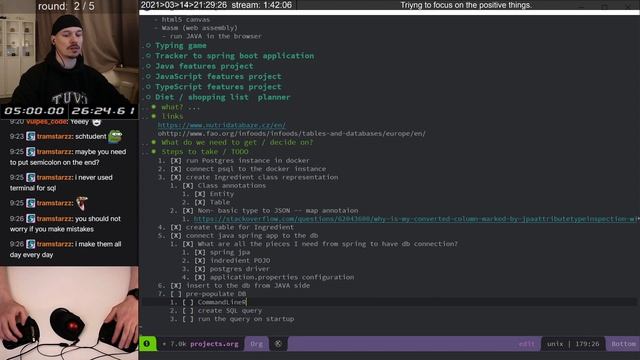Click the 'Bottom' position indicator in modeline

click(x=623, y=344)
